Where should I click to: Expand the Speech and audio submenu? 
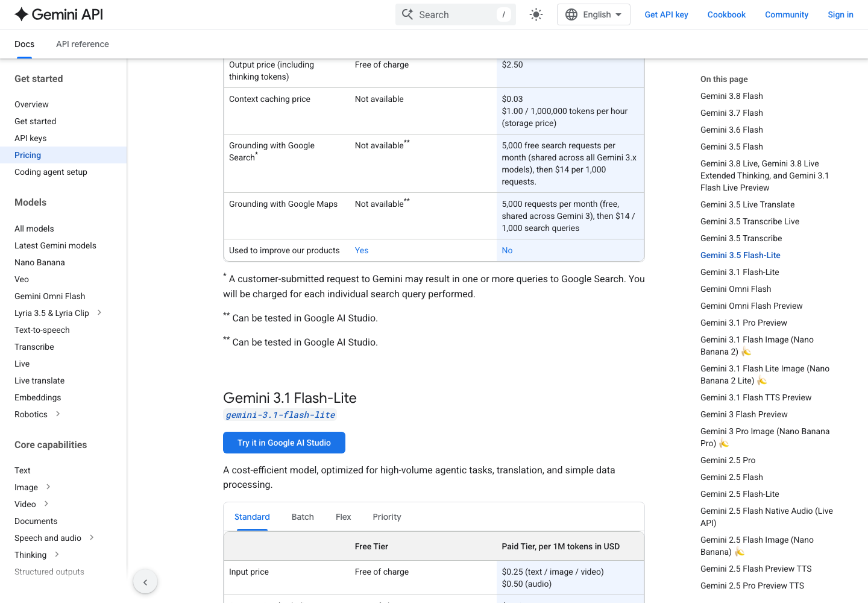click(x=92, y=537)
